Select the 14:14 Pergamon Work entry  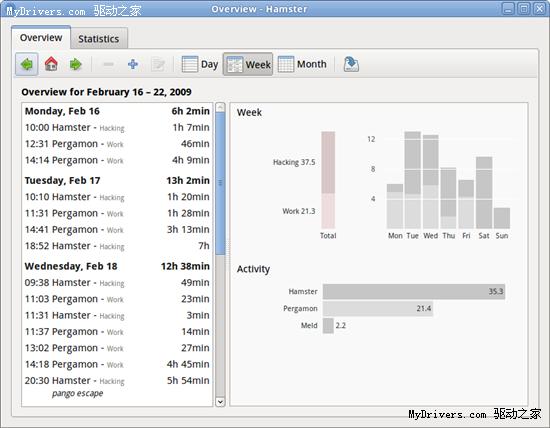tap(117, 160)
